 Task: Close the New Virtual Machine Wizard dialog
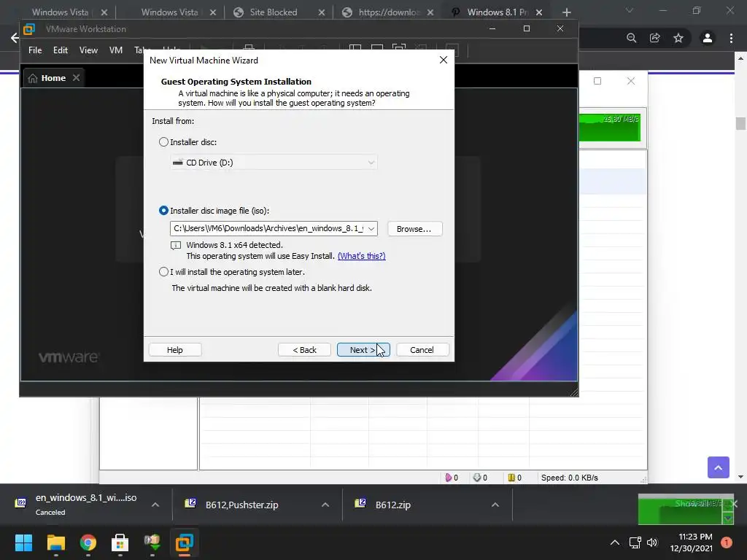[444, 60]
